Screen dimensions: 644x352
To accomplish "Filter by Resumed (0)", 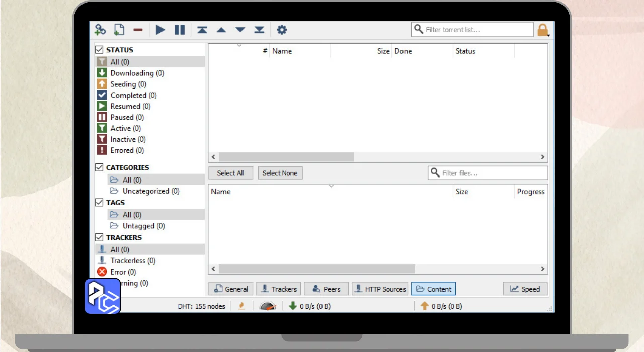I will coord(150,106).
